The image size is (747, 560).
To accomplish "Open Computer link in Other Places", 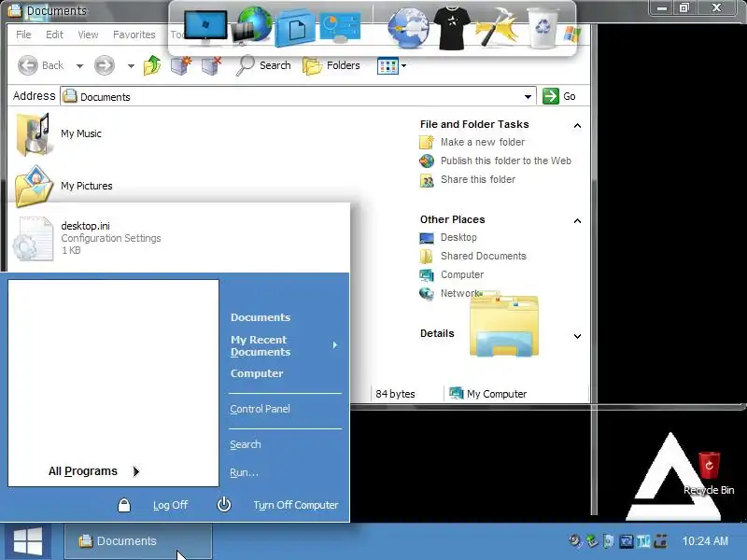I will [461, 274].
